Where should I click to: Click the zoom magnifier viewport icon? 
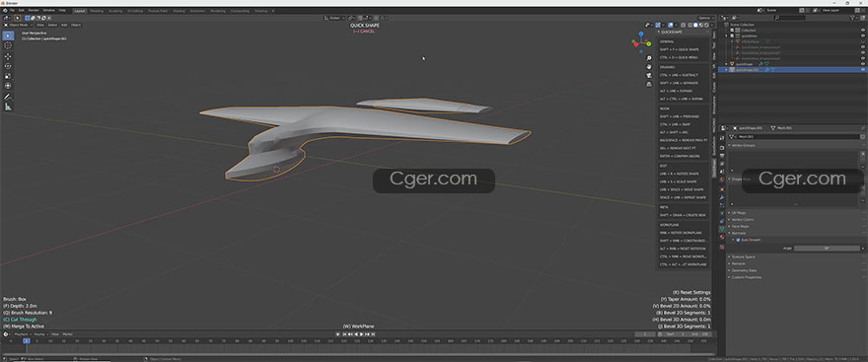tap(649, 58)
